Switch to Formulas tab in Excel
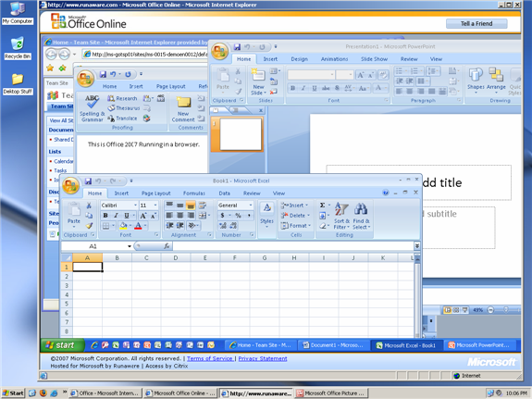 point(194,193)
